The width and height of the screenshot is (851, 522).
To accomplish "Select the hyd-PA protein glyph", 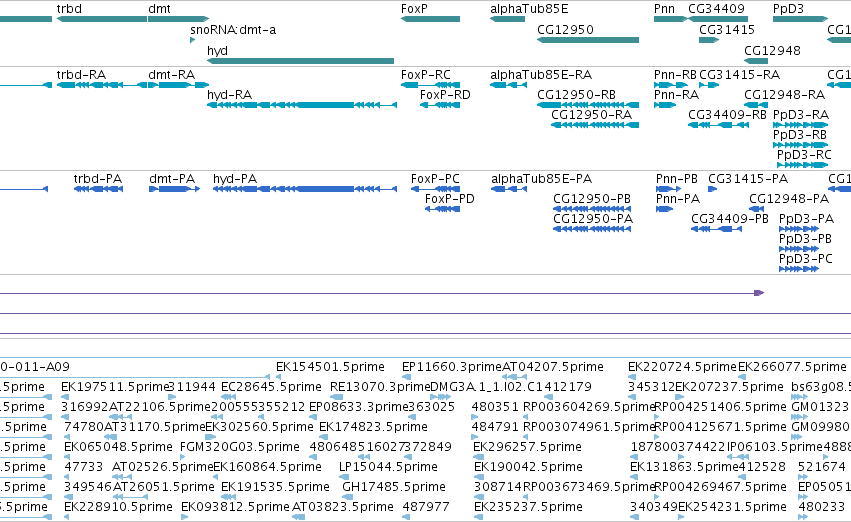I will point(305,189).
